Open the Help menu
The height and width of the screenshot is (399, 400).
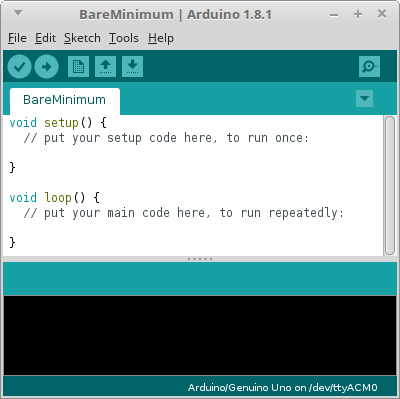(x=161, y=38)
